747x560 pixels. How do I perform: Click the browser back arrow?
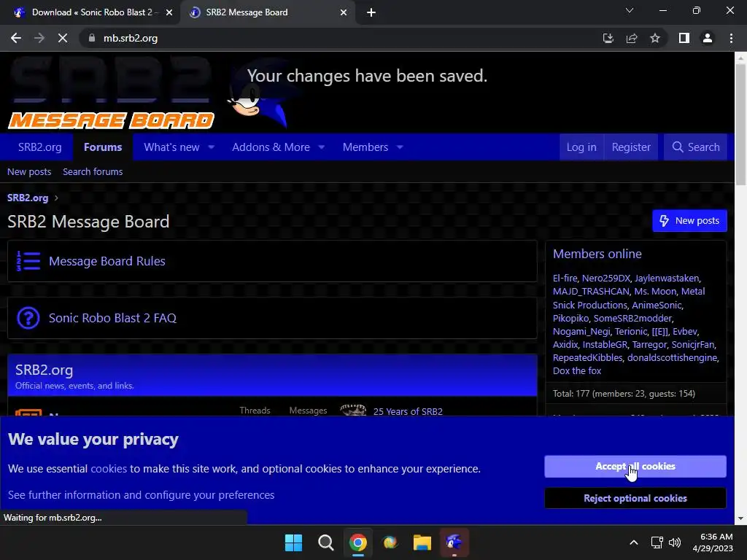click(16, 38)
